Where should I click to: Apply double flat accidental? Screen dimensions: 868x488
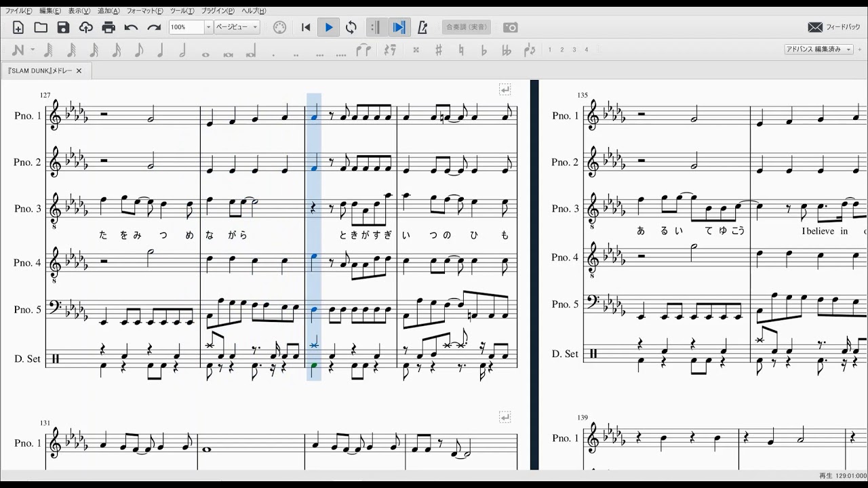[506, 50]
